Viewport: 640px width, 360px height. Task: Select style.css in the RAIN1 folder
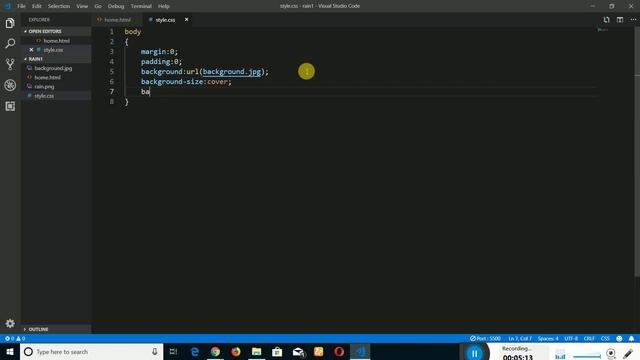point(56,96)
